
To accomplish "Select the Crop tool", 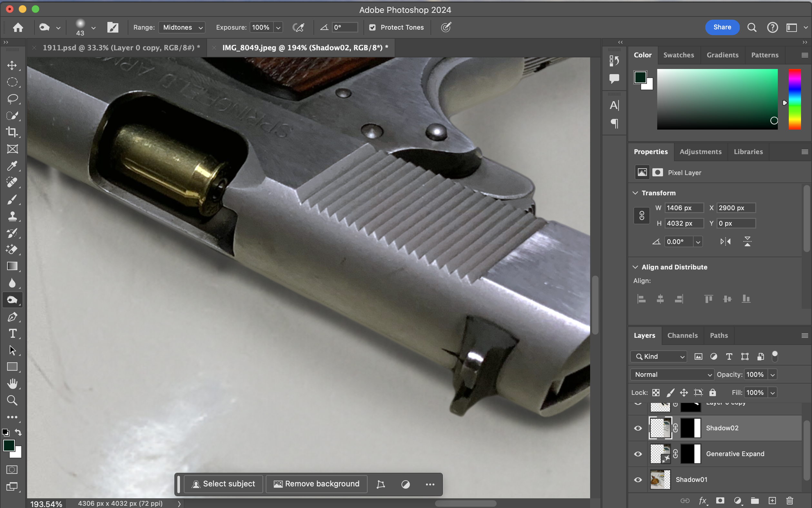I will (12, 132).
